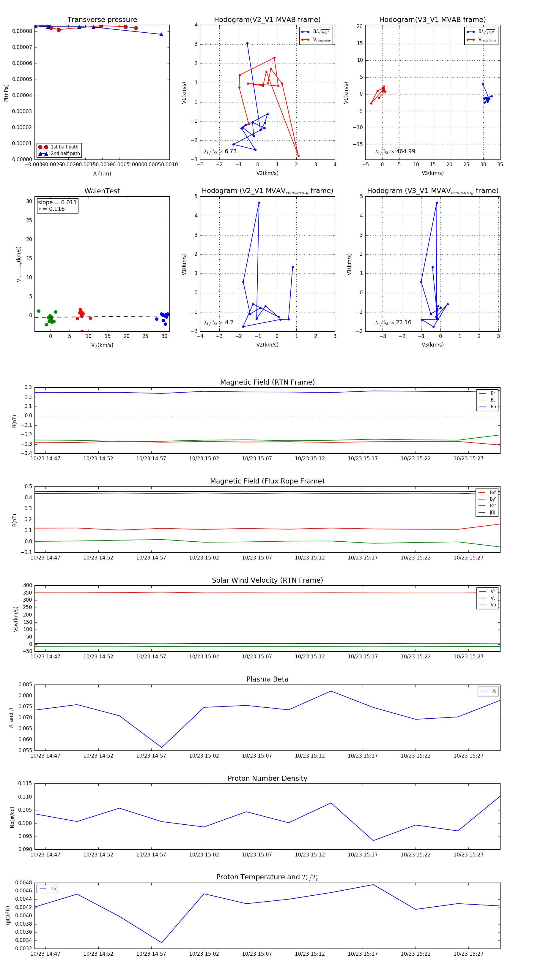Select the "Vt" legend entry
Screen dimensions: 535x980
point(488,598)
